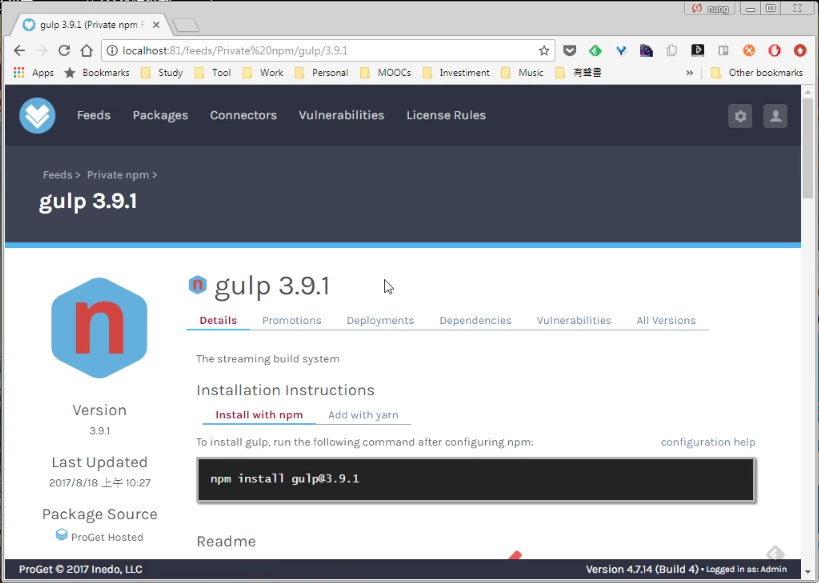Open the Personal bookmarks folder
The image size is (819, 583).
pyautogui.click(x=321, y=73)
